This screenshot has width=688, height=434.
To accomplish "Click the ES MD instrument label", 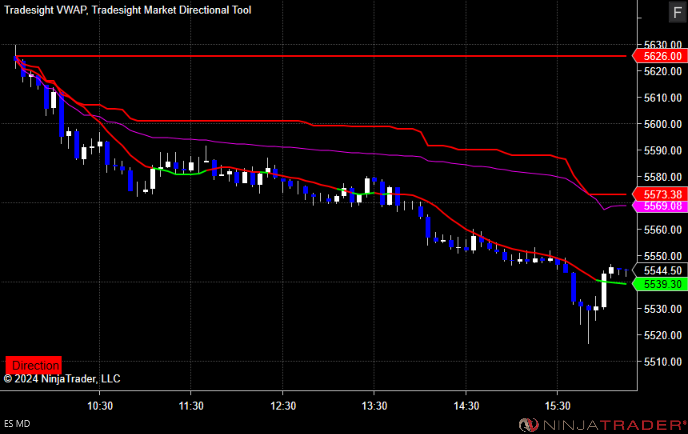I will pyautogui.click(x=17, y=424).
